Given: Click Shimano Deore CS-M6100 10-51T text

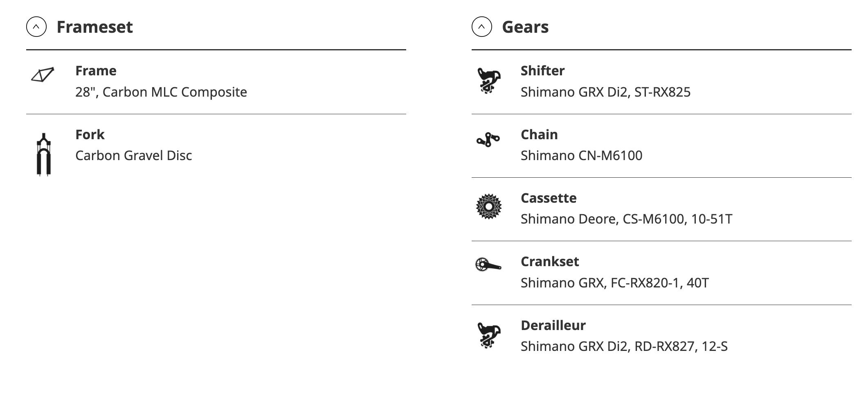Looking at the screenshot, I should tap(626, 219).
